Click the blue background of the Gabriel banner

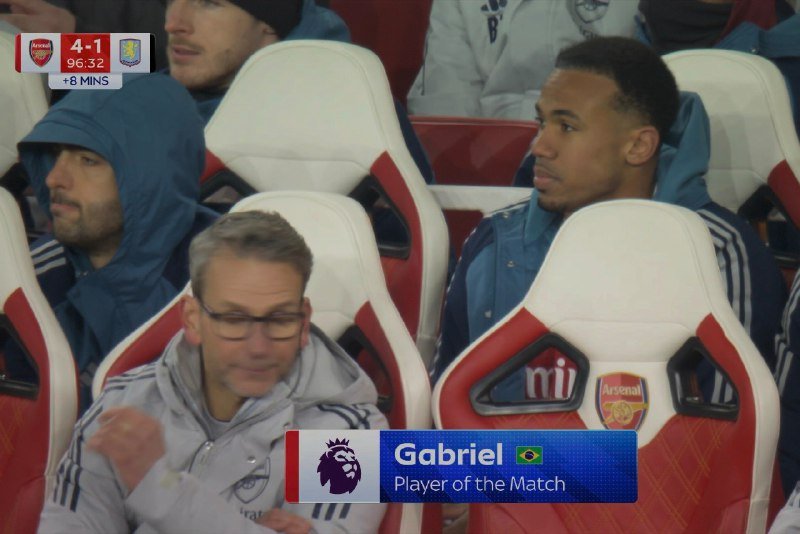coord(508,466)
